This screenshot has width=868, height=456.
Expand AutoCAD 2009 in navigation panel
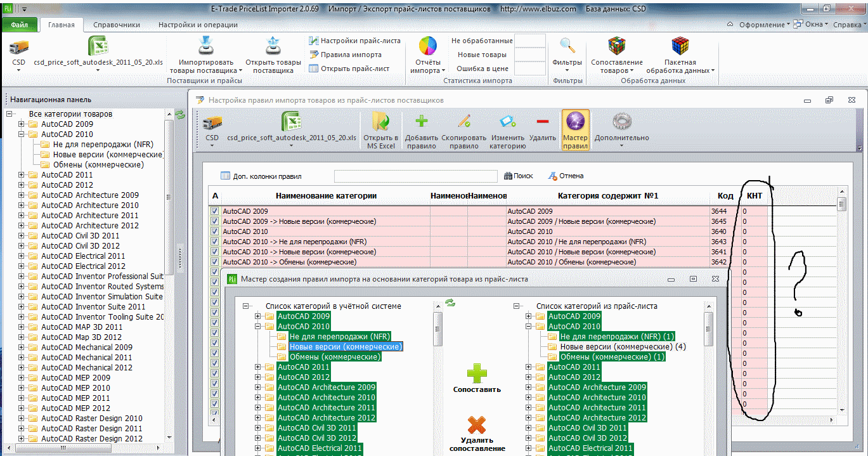tap(22, 124)
